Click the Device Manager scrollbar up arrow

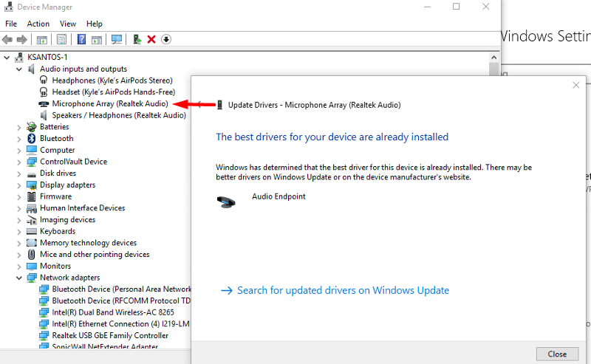[x=493, y=58]
